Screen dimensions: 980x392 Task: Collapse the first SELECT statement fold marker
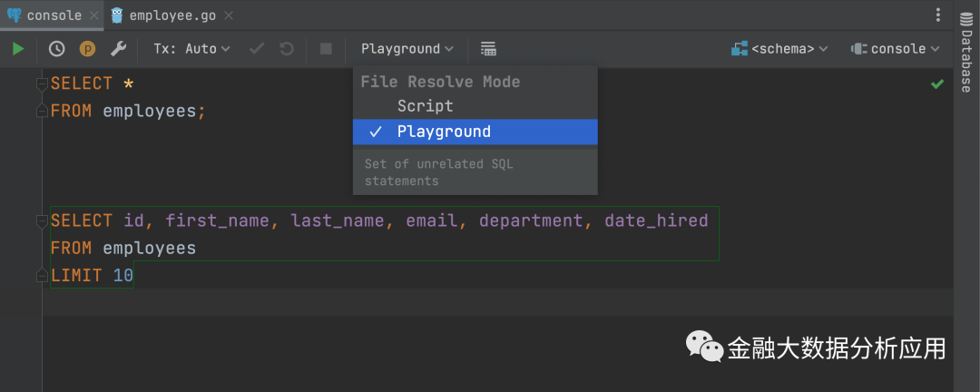(x=41, y=83)
